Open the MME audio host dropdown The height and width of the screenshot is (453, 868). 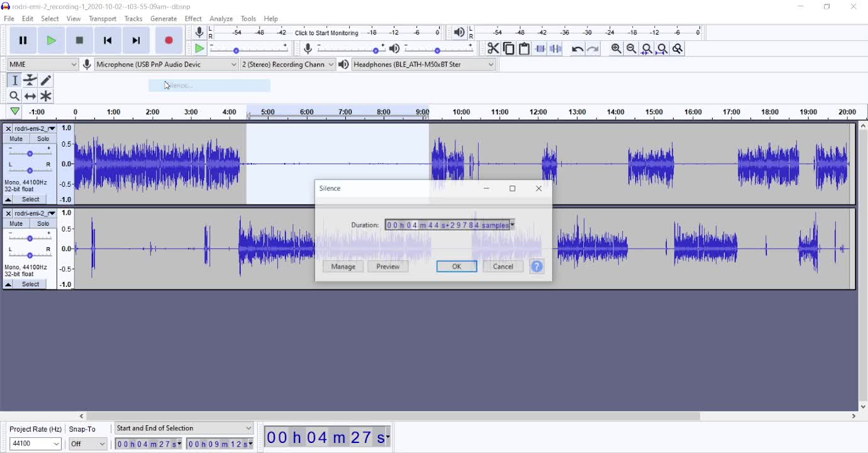click(43, 64)
